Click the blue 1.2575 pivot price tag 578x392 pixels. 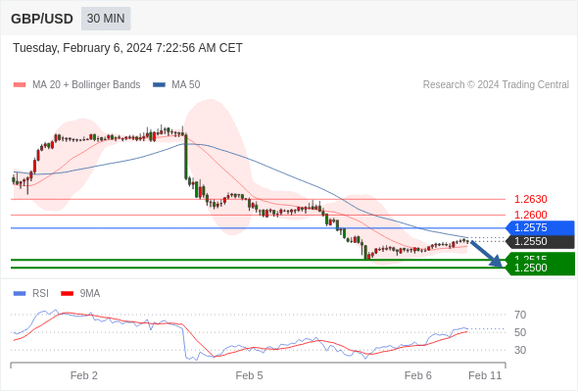[541, 228]
